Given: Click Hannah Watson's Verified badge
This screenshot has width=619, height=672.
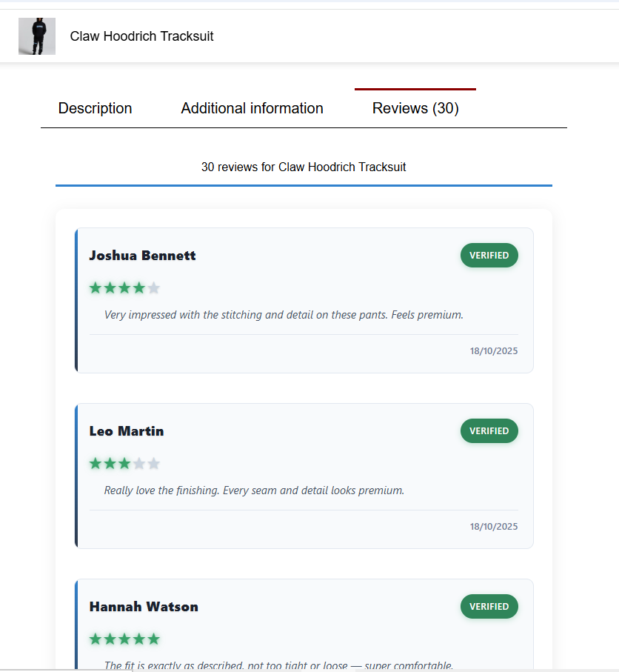Looking at the screenshot, I should (489, 607).
